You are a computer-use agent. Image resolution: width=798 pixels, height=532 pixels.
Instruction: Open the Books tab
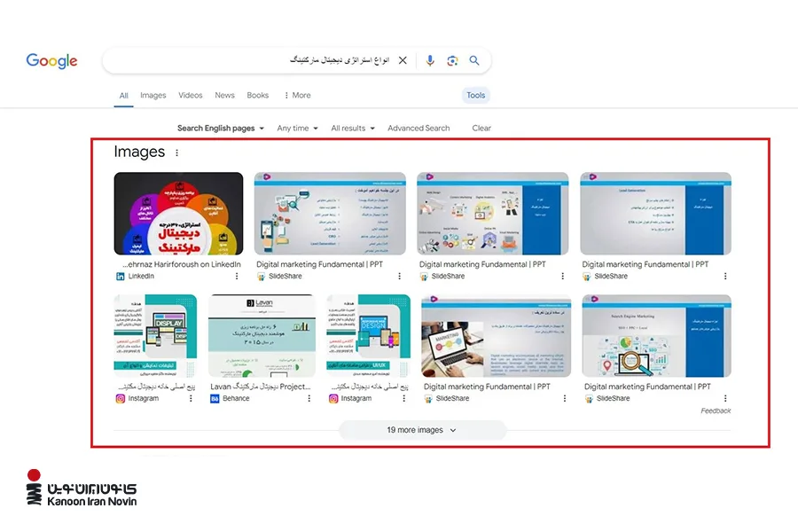click(x=257, y=95)
